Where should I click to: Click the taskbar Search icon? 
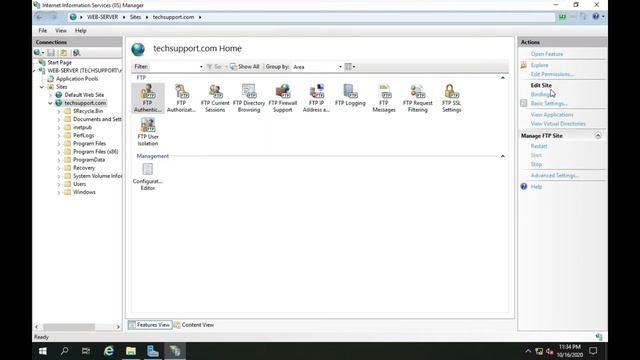tap(64, 351)
